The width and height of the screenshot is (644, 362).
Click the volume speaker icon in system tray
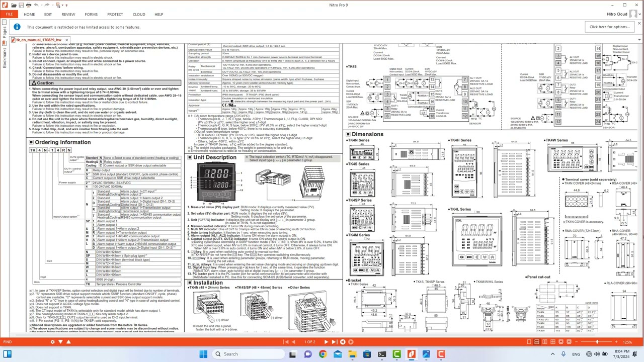pyautogui.click(x=597, y=354)
